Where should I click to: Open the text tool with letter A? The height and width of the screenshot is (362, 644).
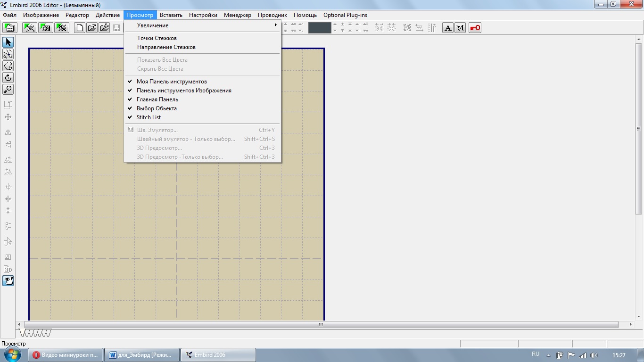448,28
